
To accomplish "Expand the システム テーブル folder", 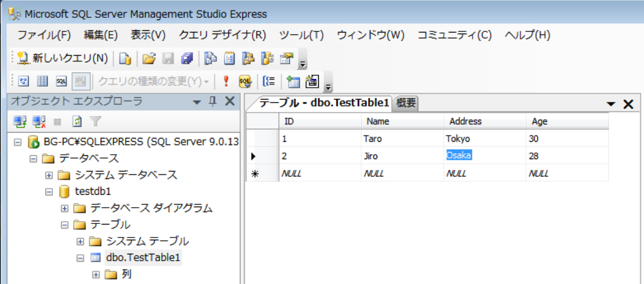I will pyautogui.click(x=81, y=241).
